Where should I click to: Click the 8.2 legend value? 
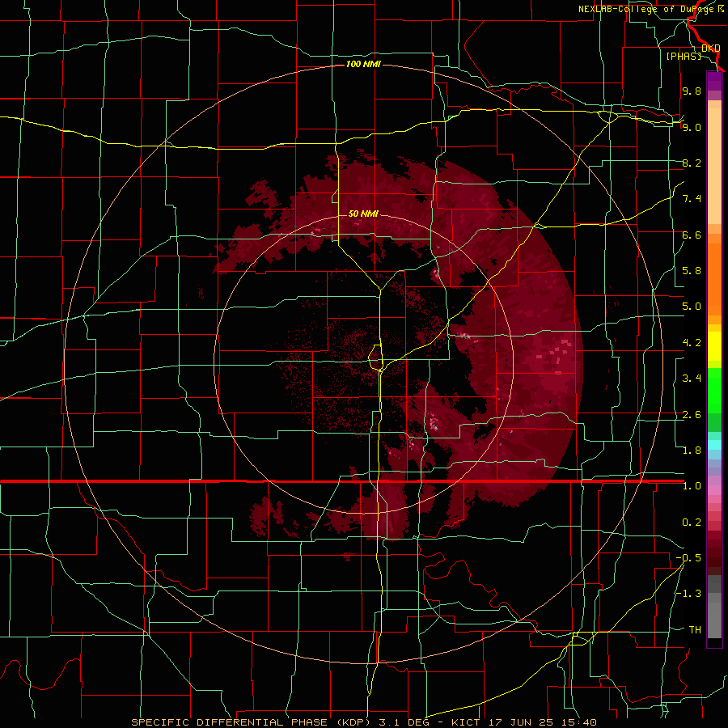(692, 163)
